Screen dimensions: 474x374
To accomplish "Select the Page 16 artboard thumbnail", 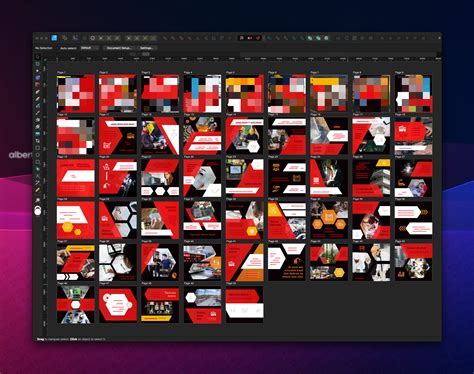I will point(329,136).
